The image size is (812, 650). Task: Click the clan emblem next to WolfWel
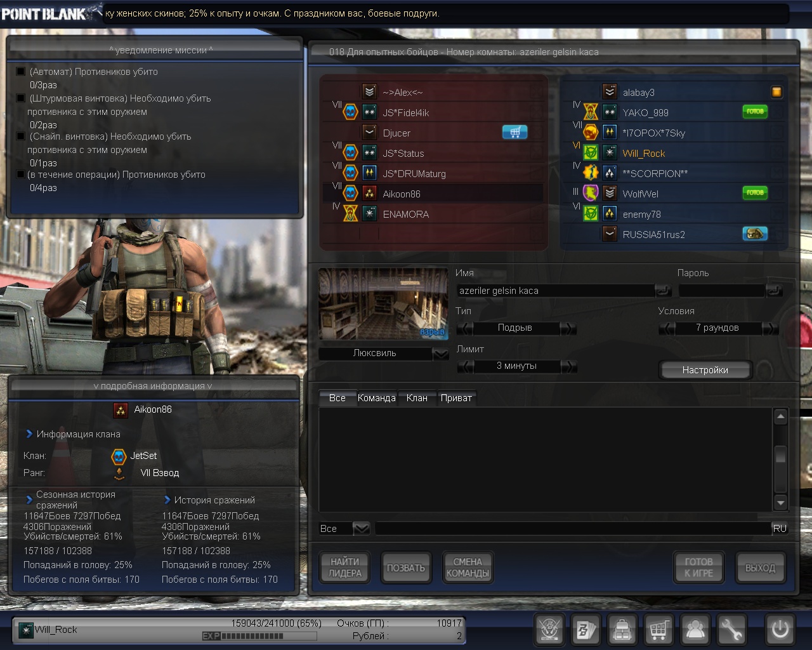591,193
